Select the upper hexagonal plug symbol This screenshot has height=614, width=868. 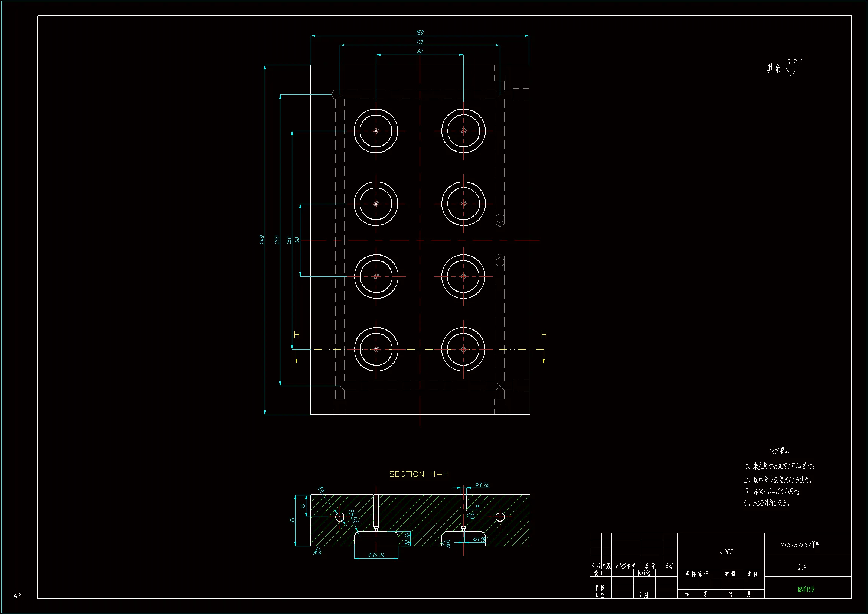click(x=500, y=219)
